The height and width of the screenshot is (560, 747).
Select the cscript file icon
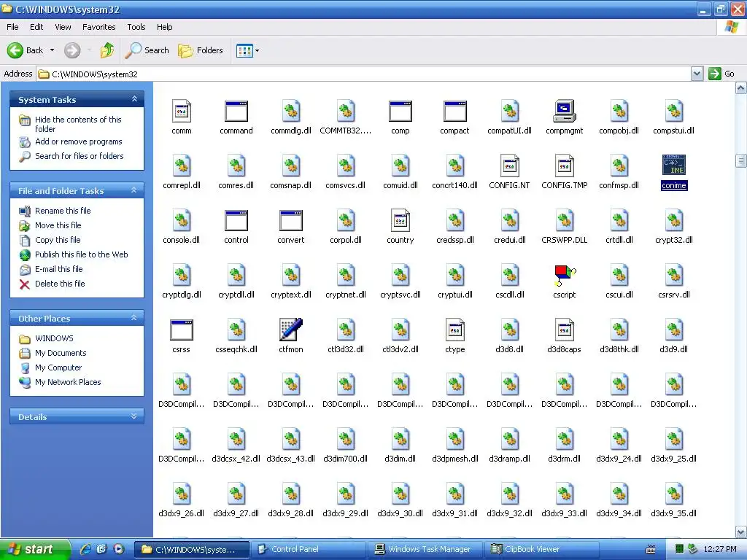point(565,275)
